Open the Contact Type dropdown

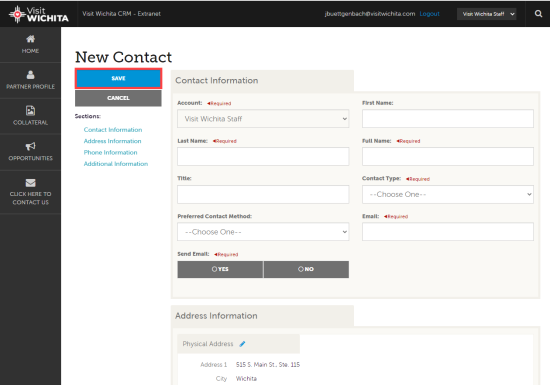click(448, 194)
